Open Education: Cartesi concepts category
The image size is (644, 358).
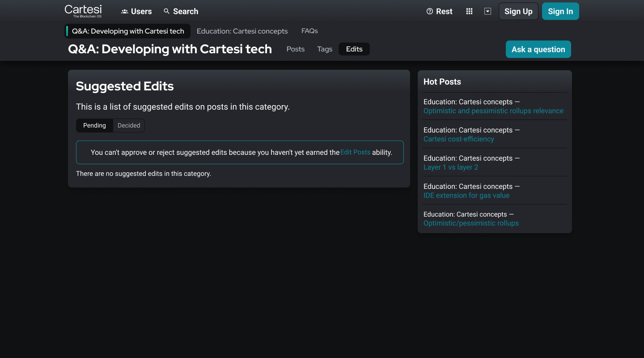point(242,31)
